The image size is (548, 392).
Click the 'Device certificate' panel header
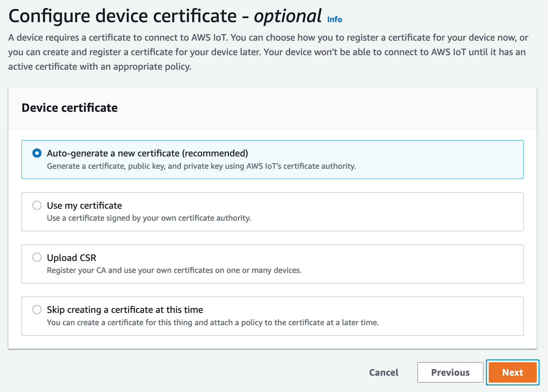pos(70,108)
